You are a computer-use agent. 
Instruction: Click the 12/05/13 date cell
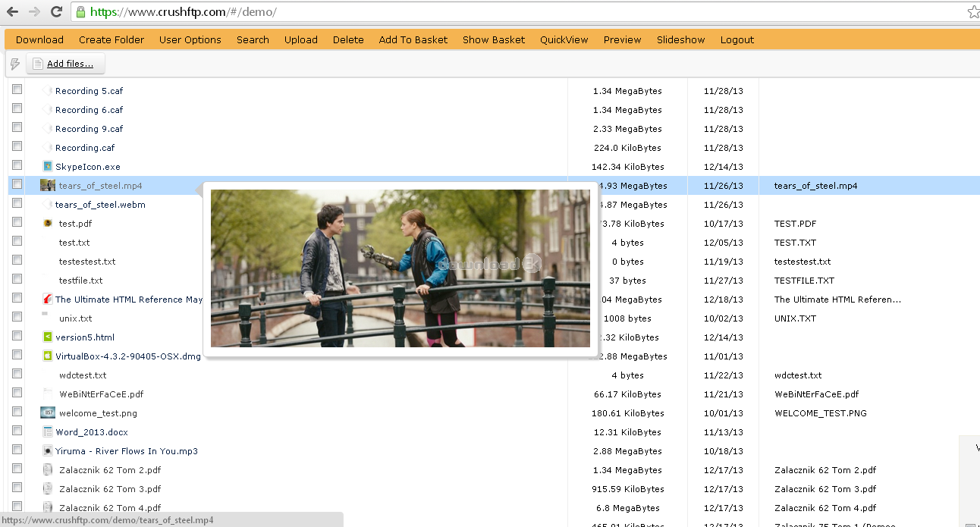click(724, 243)
